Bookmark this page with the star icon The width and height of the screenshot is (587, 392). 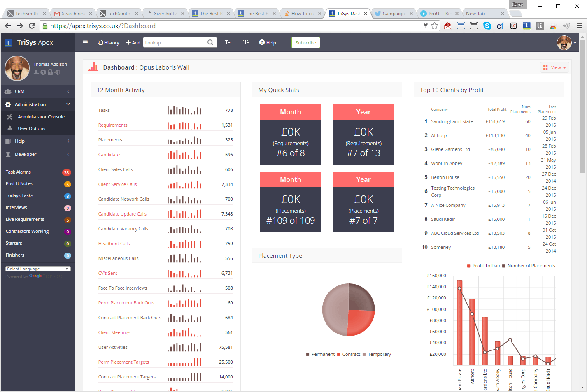(434, 26)
